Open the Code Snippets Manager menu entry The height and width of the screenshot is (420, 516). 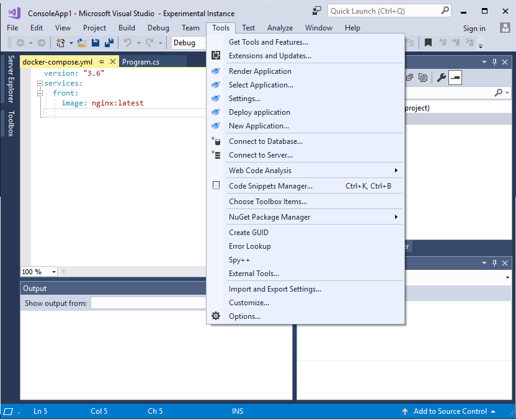point(306,186)
